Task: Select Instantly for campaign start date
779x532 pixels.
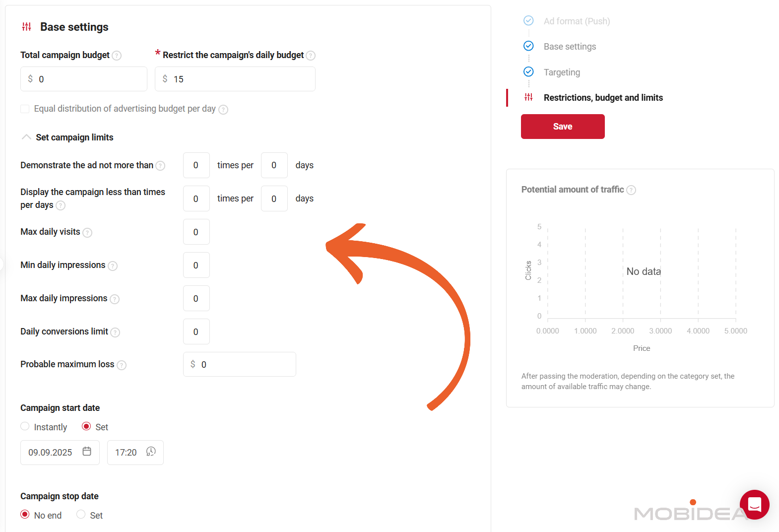Action: (25, 427)
